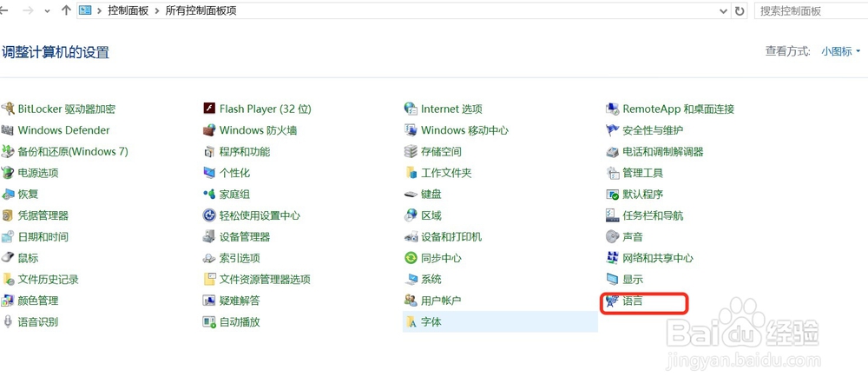Viewport: 868px width, 390px height.
Task: Click the 网络和共享中心 icon
Action: click(x=612, y=258)
